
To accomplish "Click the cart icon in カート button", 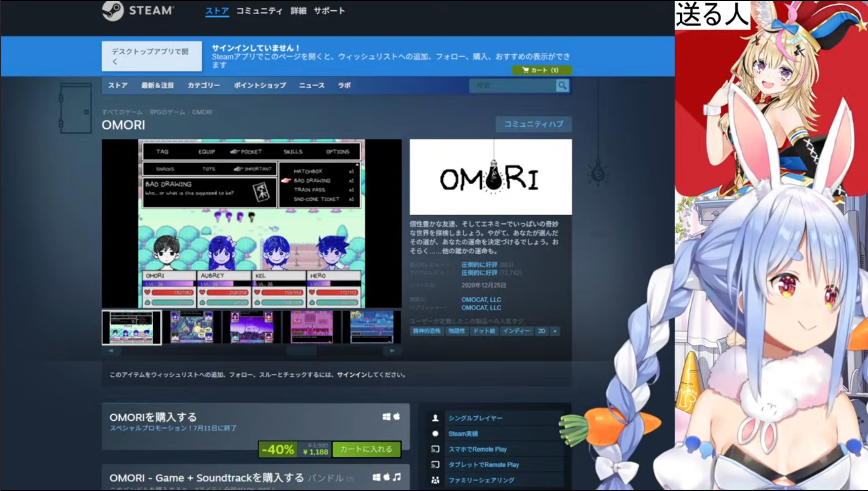I will 525,70.
